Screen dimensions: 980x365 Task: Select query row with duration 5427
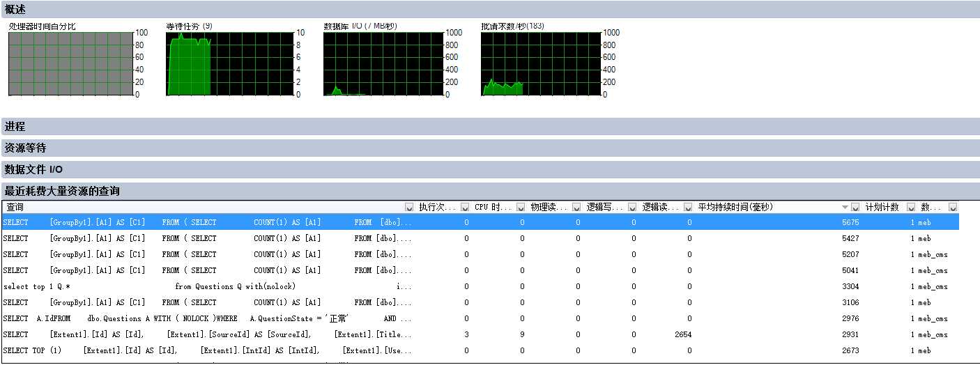(x=480, y=238)
